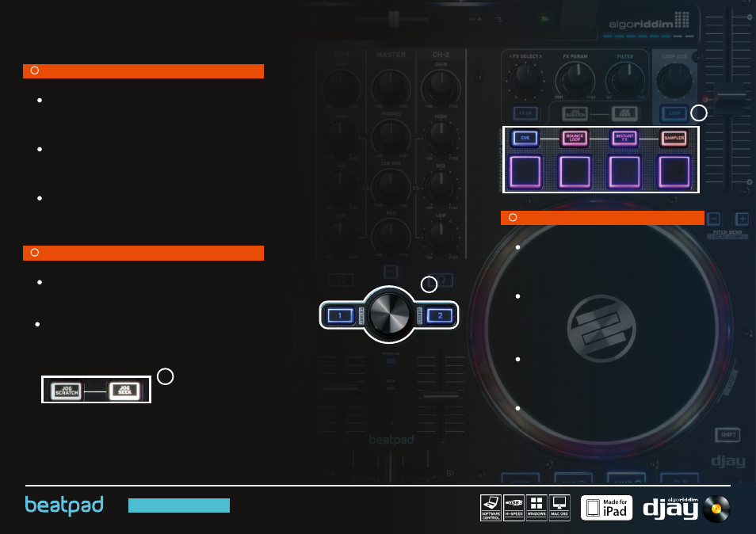Click the Mac OSX compatibility icon
Viewport: 756px width, 534px height.
click(559, 508)
